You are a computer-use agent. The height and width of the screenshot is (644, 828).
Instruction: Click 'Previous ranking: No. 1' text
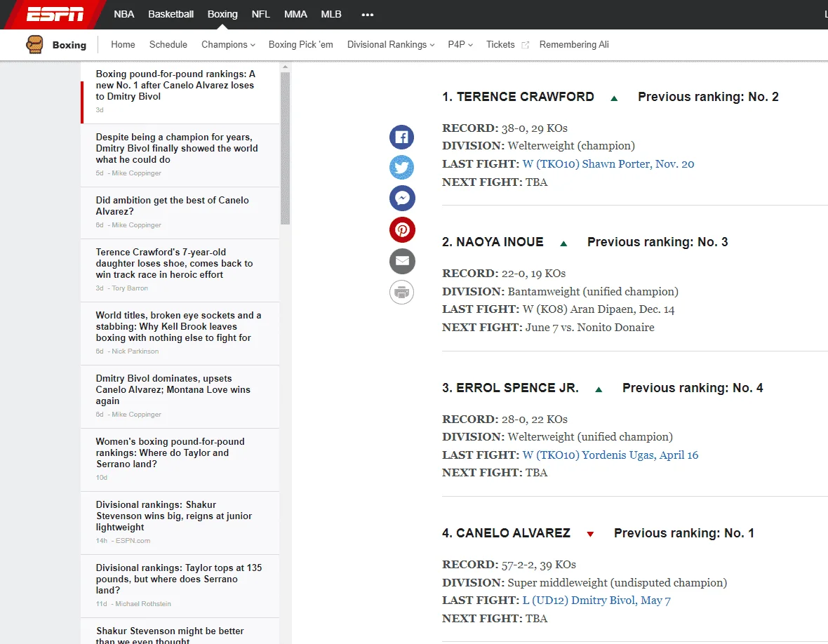point(684,533)
